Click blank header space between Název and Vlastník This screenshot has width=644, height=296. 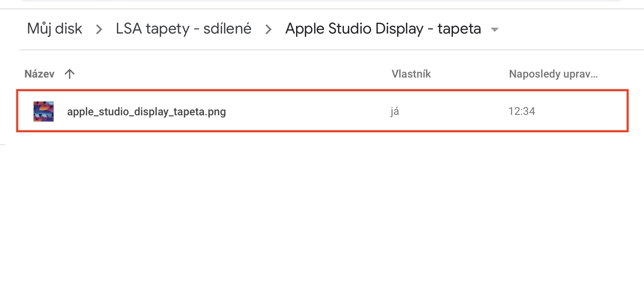[231, 74]
